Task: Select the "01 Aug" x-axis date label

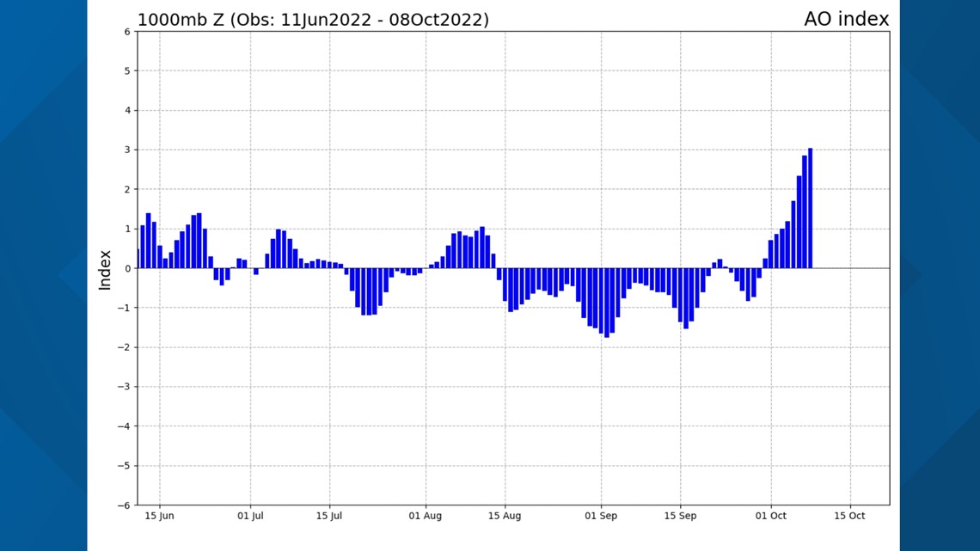Action: (426, 516)
